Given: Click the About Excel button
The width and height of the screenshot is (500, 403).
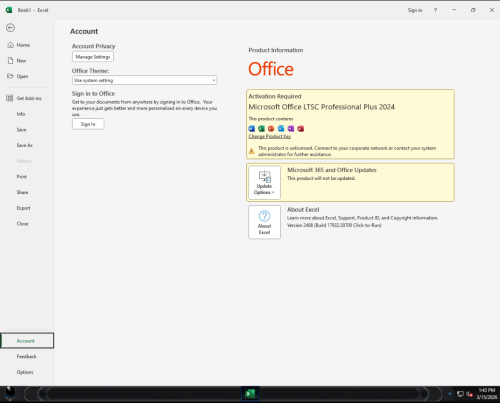Looking at the screenshot, I should (x=264, y=222).
